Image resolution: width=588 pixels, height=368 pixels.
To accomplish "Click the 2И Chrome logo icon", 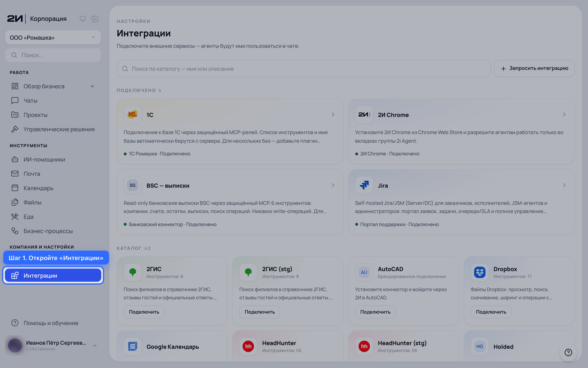I will pos(364,114).
